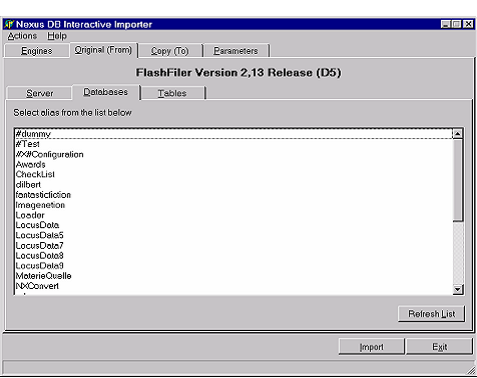The height and width of the screenshot is (378, 477).
Task: Select the #dummy alias
Action: (x=234, y=134)
